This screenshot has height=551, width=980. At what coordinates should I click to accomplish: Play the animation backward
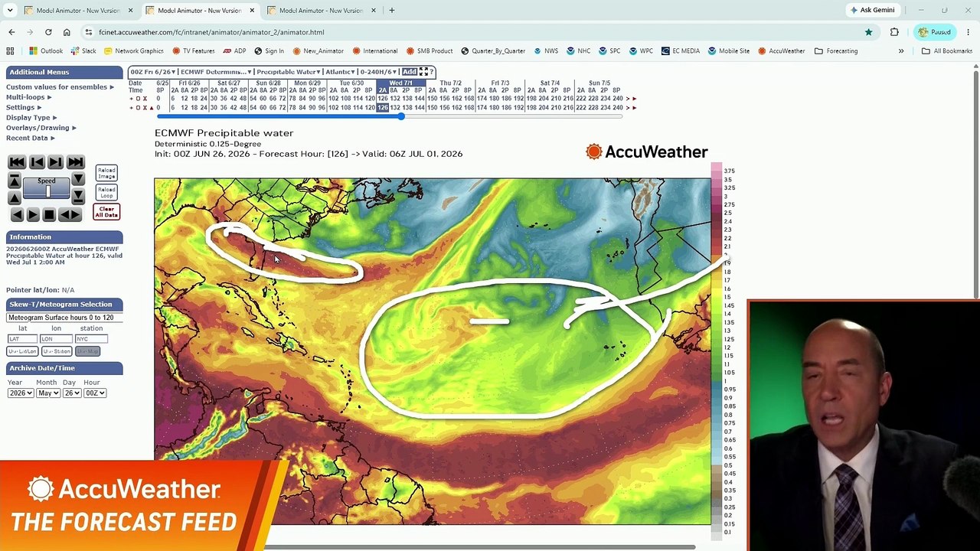pos(17,215)
